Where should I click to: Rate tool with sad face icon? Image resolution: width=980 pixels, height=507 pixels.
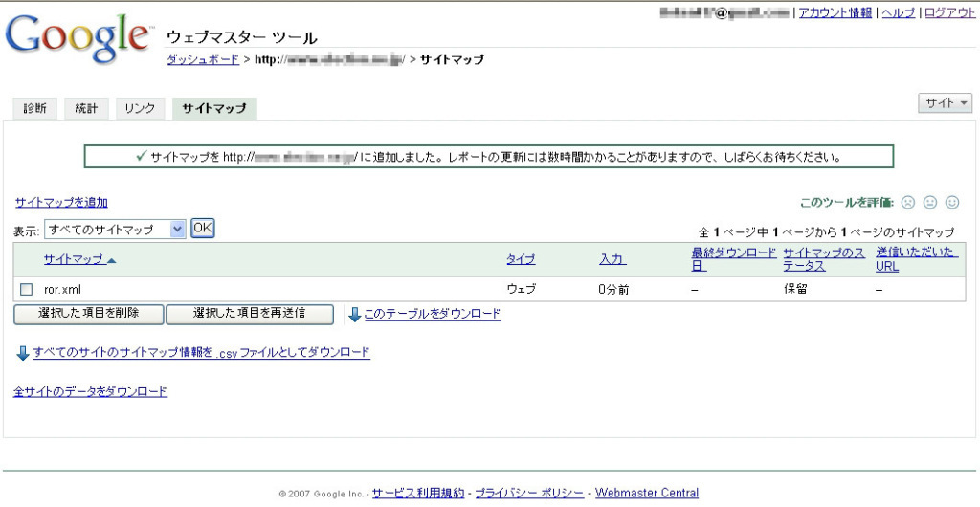coord(909,202)
